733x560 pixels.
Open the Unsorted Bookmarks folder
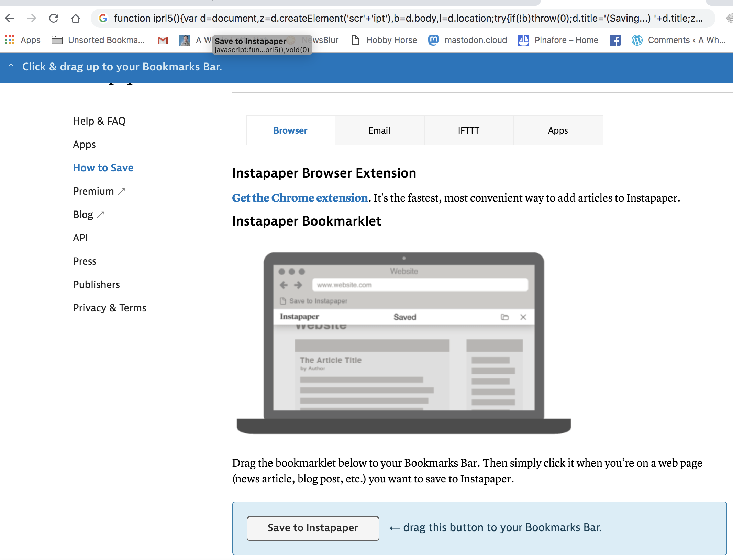(98, 40)
